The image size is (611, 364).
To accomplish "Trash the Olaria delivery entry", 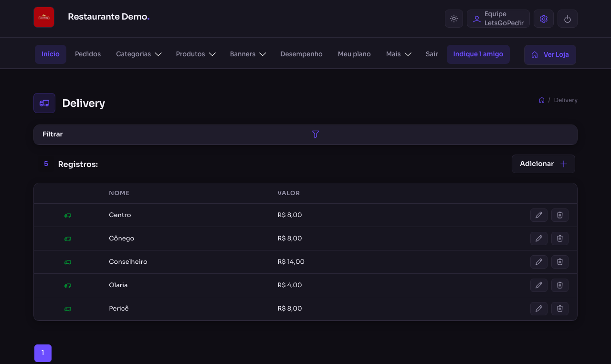I will (x=560, y=285).
